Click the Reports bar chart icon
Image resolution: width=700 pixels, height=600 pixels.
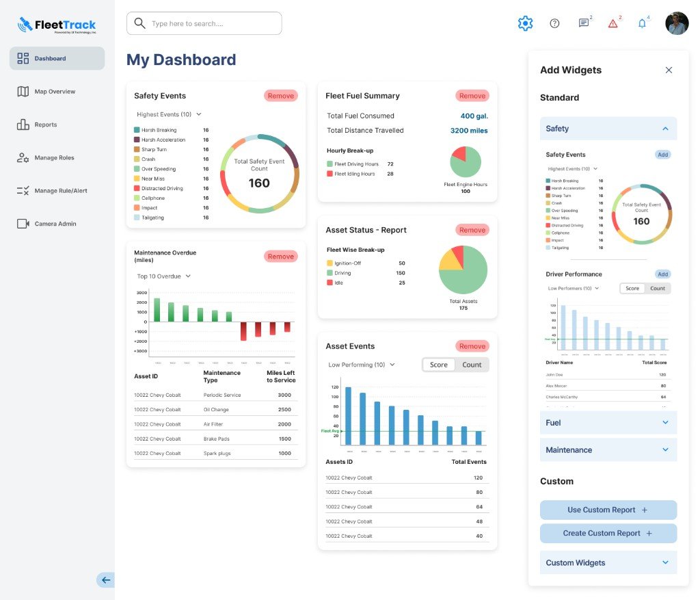pyautogui.click(x=23, y=125)
